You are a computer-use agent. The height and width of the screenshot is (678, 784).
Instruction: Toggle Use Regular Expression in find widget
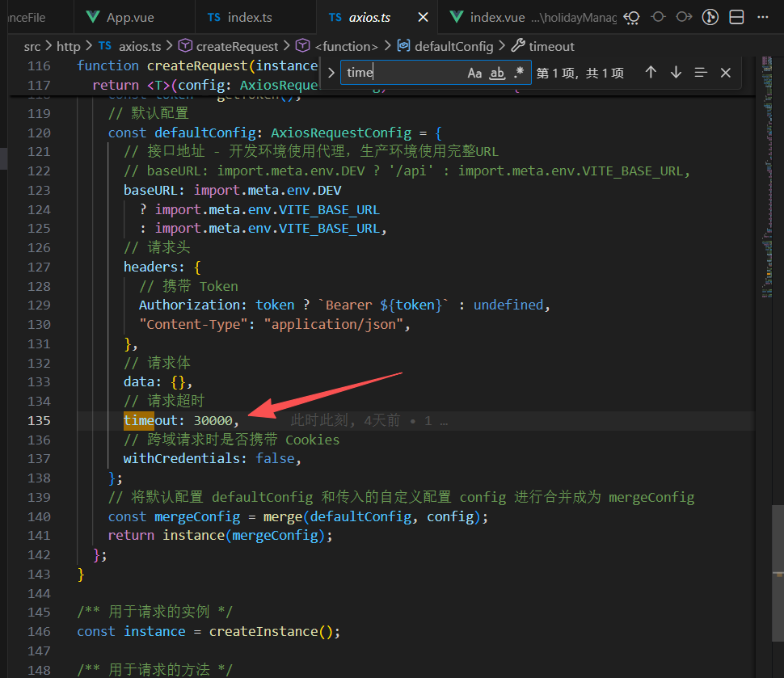point(519,73)
